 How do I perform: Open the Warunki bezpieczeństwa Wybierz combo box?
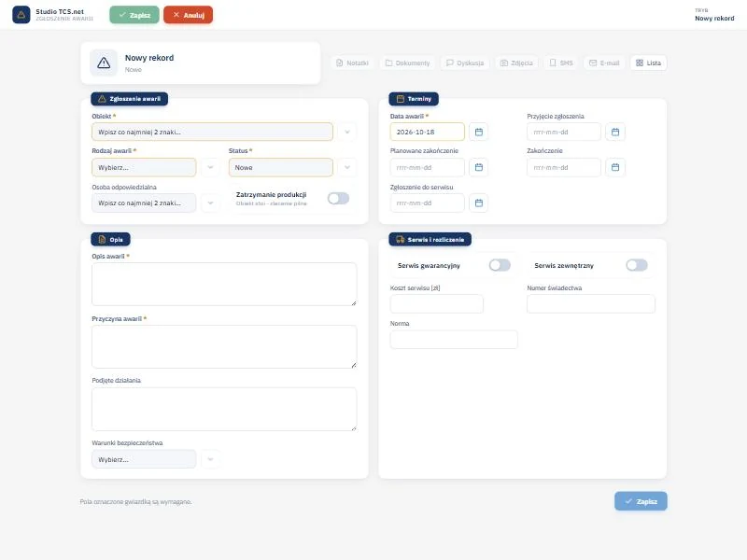[144, 459]
